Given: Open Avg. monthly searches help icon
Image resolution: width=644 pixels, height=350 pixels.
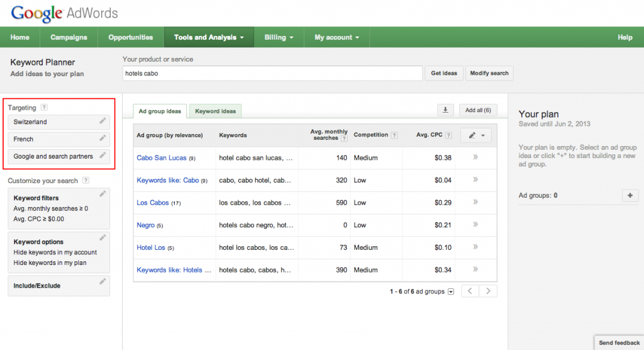Looking at the screenshot, I should pyautogui.click(x=344, y=138).
